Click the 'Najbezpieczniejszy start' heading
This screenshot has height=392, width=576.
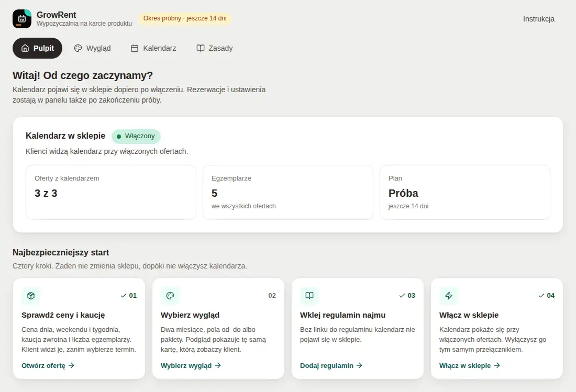(61, 253)
